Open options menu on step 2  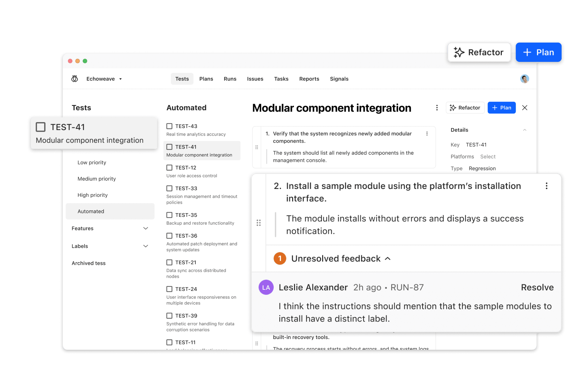click(x=547, y=186)
